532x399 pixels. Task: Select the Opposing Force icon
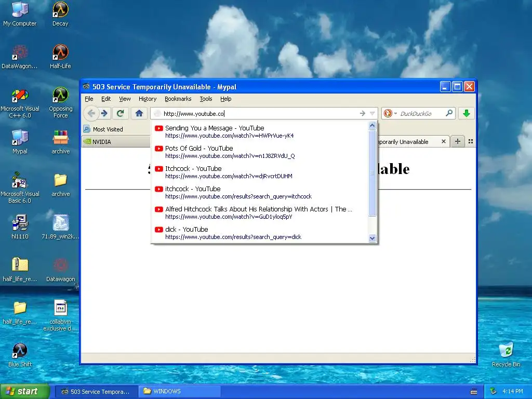pos(60,103)
